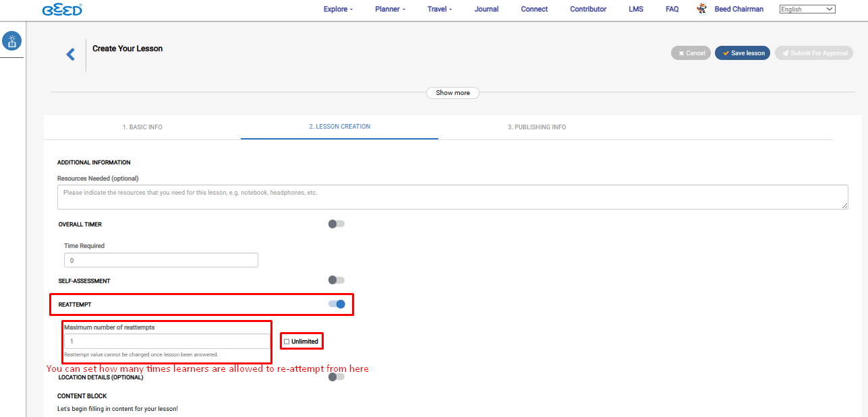Viewport: 868px width, 417px height.
Task: Enable the Self-Assessment toggle
Action: coord(336,280)
